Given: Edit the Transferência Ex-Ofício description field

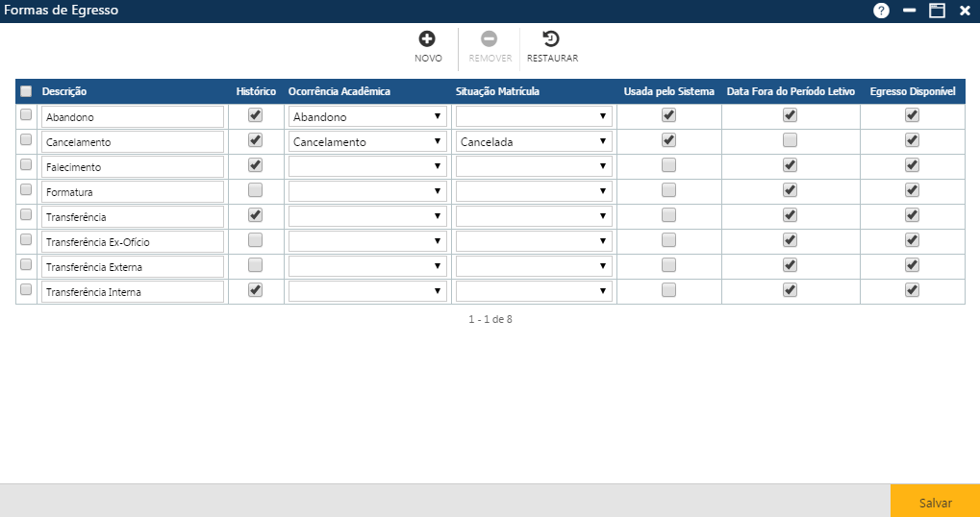Looking at the screenshot, I should (x=132, y=241).
